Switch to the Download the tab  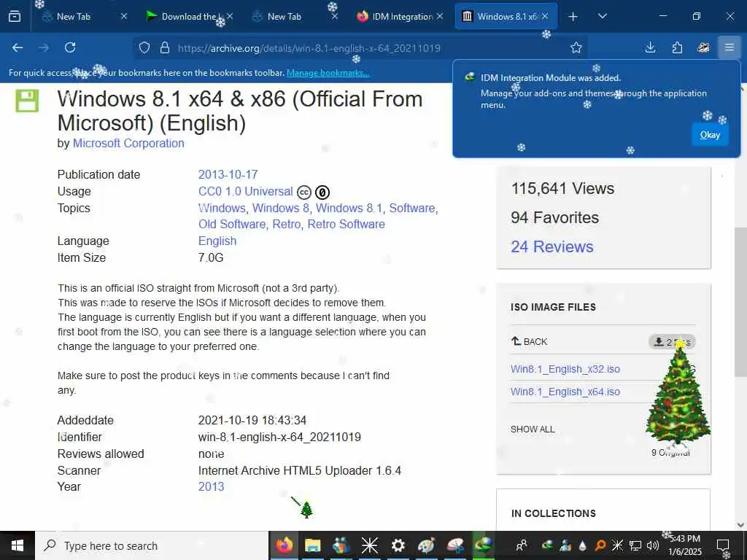pyautogui.click(x=188, y=17)
